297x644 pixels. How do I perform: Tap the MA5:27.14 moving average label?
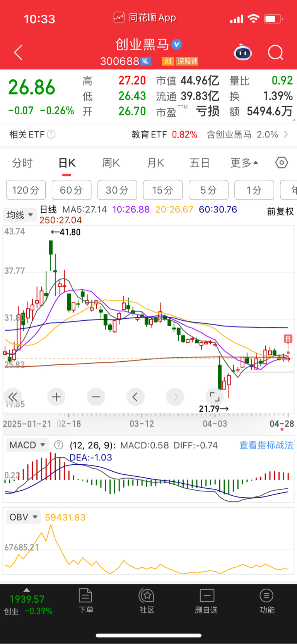[x=85, y=210]
